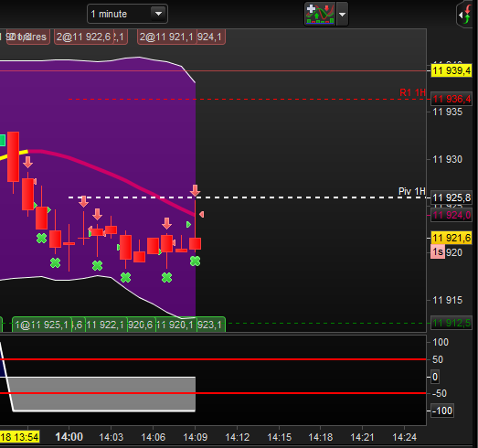Viewport: 478px width, 448px height.
Task: Expand the arrow next to indicator icon
Action: (x=343, y=15)
